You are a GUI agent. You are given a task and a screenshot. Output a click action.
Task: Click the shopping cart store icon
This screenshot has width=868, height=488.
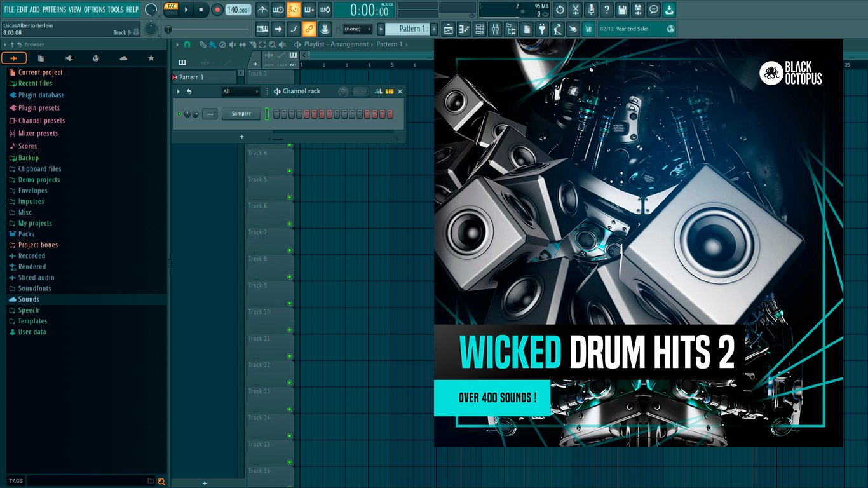[x=589, y=29]
